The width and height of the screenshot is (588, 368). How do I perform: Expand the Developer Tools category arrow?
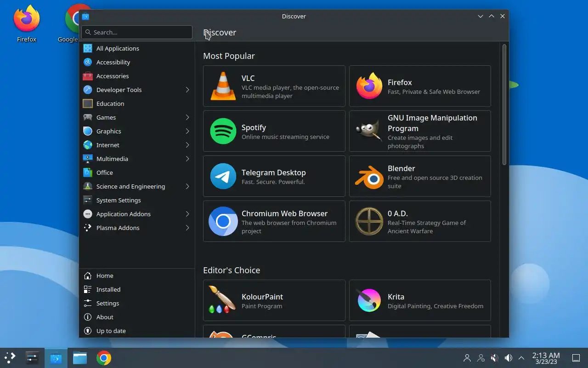coord(187,90)
